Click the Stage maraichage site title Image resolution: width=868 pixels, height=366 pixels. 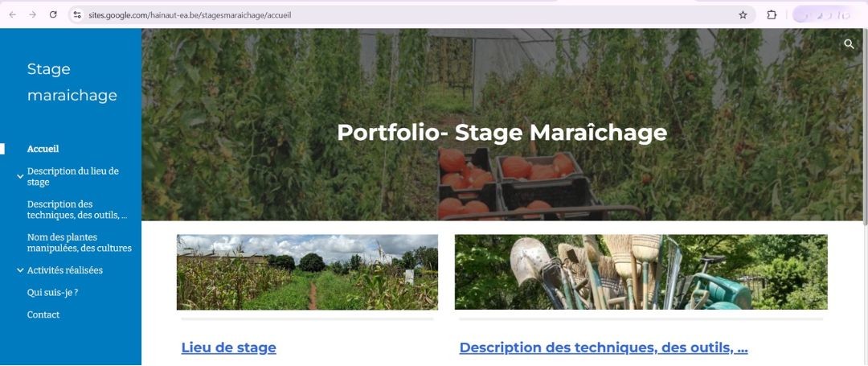tap(72, 82)
